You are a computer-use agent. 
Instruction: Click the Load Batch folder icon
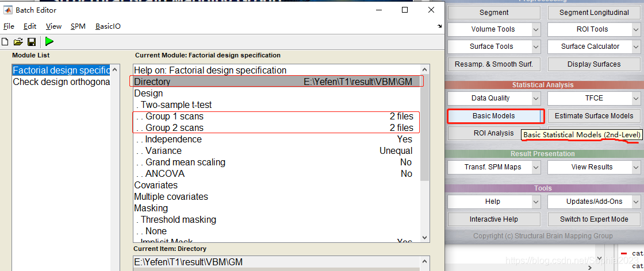(x=18, y=41)
